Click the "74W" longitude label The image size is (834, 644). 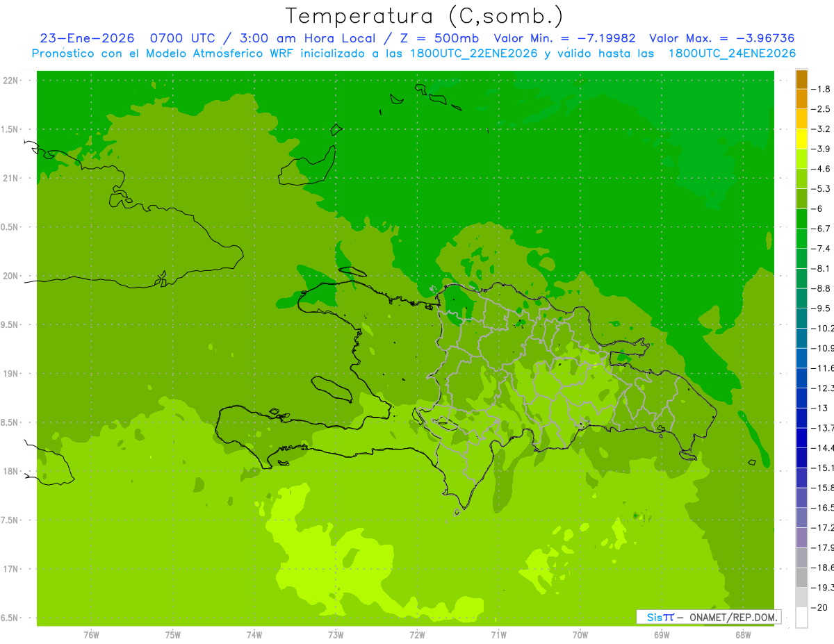pos(254,635)
